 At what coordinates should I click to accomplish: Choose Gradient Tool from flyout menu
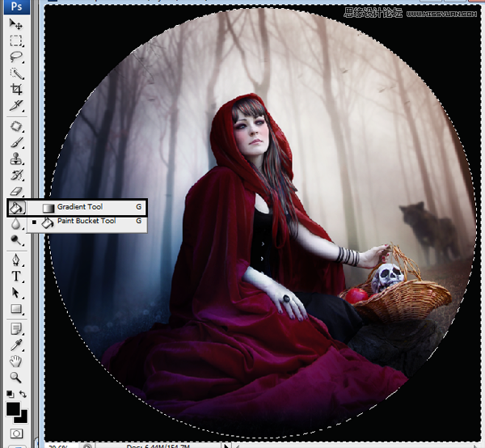point(87,207)
